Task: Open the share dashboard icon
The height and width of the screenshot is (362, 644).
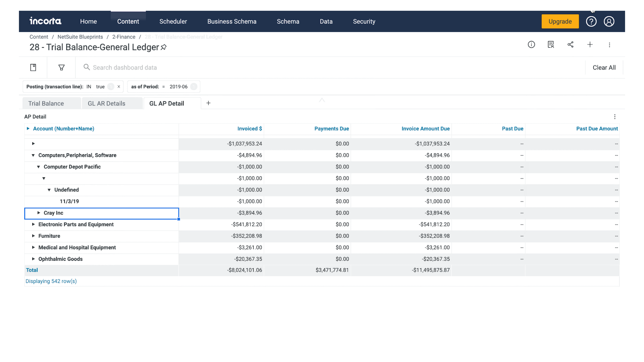Action: tap(570, 44)
